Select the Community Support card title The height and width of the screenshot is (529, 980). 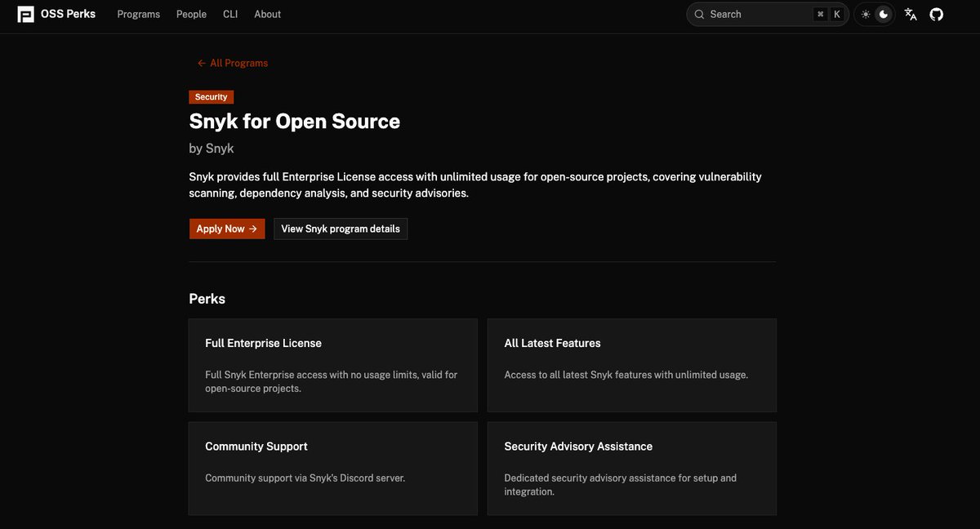(x=256, y=447)
